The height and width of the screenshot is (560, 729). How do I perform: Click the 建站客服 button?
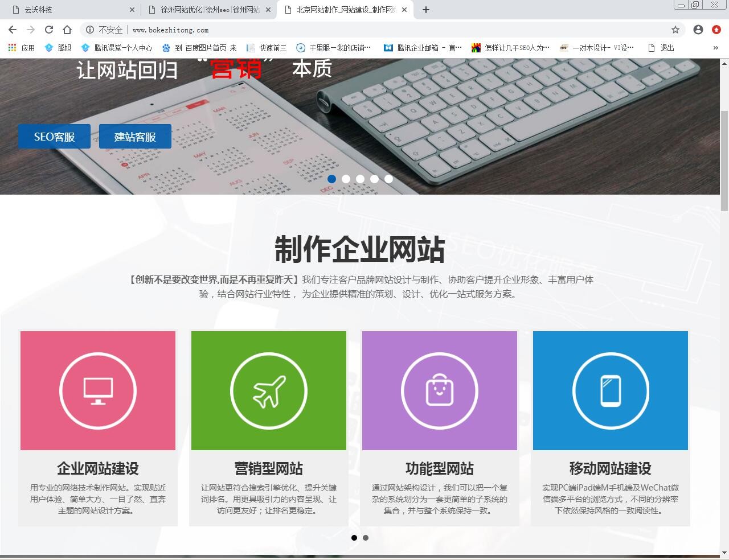point(135,136)
